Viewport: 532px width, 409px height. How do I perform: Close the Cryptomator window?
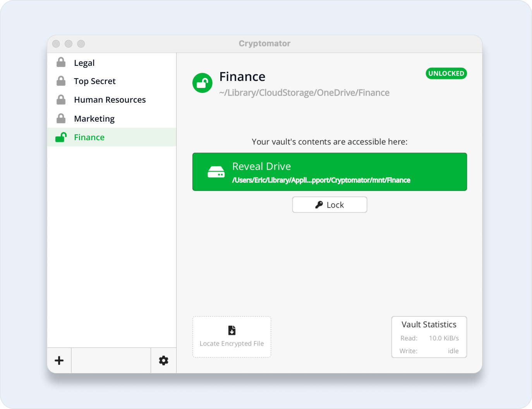56,44
